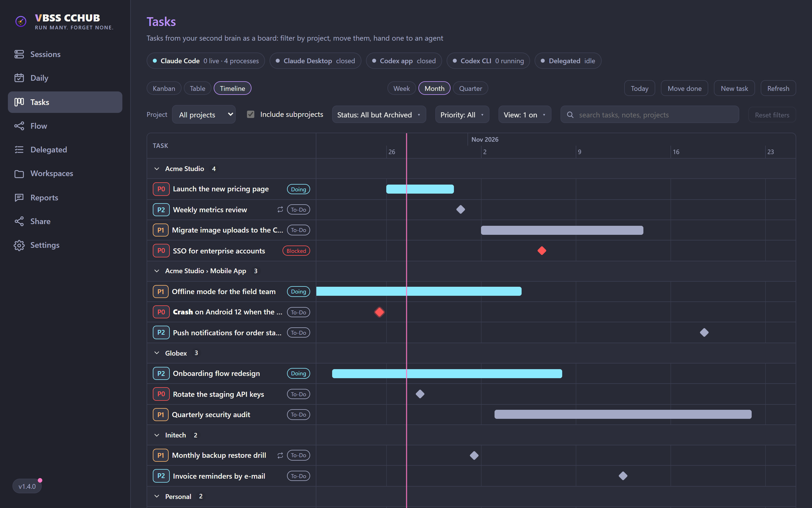Switch to the Table view tab
The image size is (812, 508).
[197, 88]
